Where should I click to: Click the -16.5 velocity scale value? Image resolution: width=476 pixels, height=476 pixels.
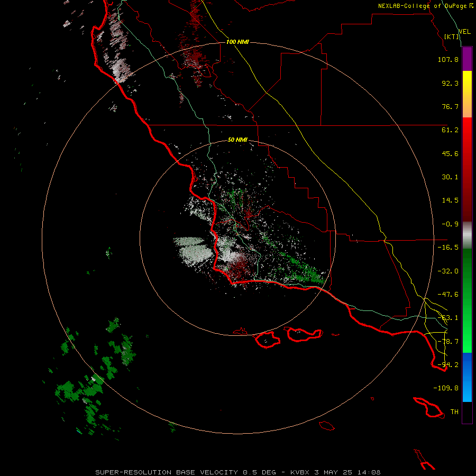coord(448,248)
